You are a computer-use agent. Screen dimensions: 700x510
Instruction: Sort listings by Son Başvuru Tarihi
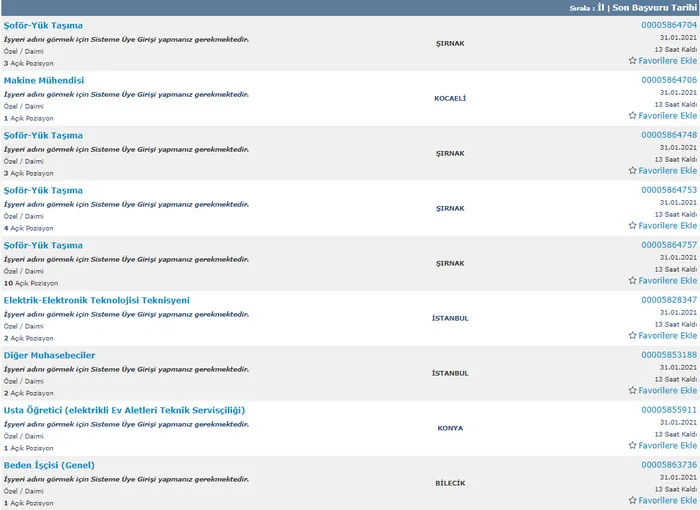pyautogui.click(x=654, y=7)
